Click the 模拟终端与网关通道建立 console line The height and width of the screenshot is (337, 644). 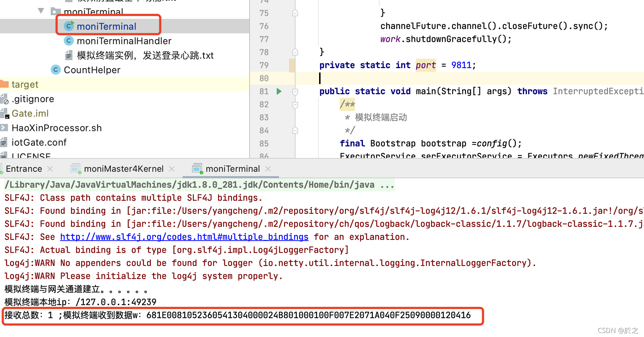(76, 289)
